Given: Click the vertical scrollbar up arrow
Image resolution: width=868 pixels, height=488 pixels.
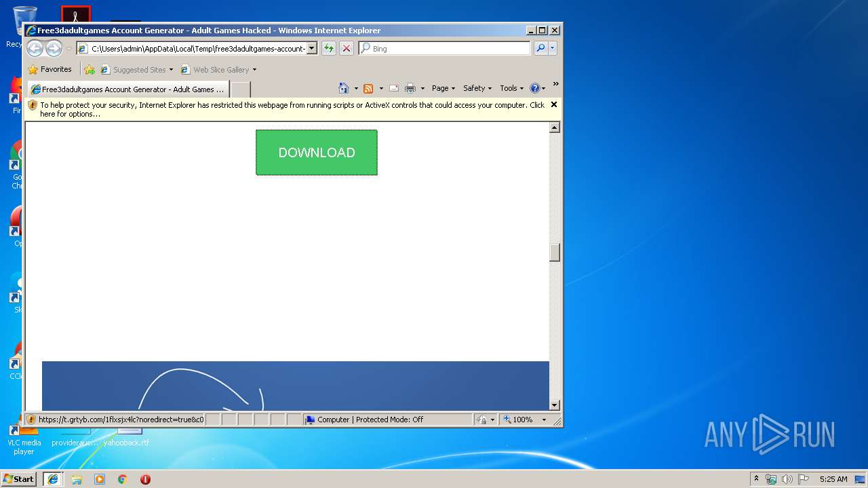Looking at the screenshot, I should tap(554, 127).
